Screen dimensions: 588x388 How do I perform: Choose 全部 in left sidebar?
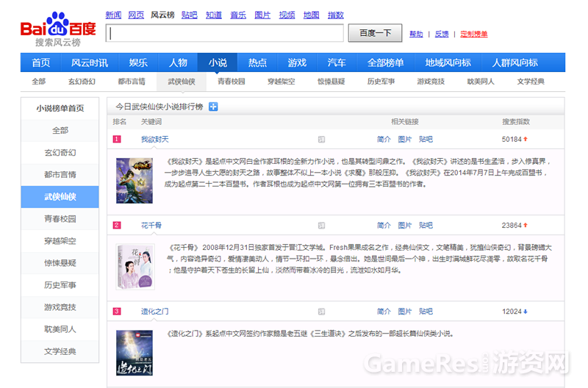(x=60, y=131)
